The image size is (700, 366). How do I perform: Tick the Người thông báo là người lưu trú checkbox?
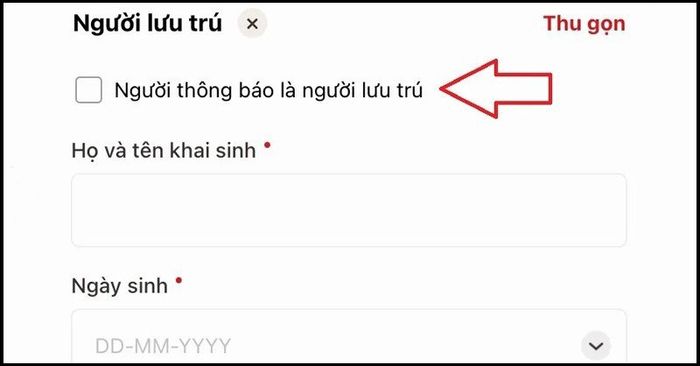point(88,90)
